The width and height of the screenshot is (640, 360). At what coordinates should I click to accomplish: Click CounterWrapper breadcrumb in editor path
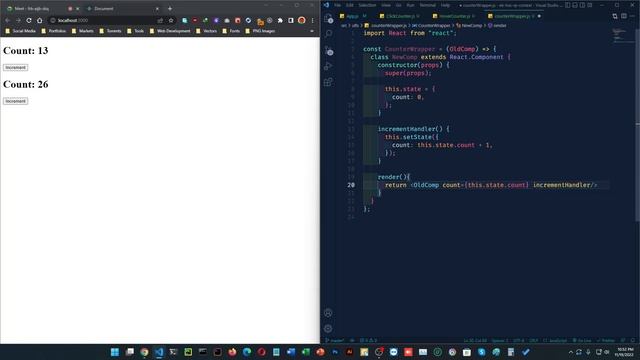431,25
